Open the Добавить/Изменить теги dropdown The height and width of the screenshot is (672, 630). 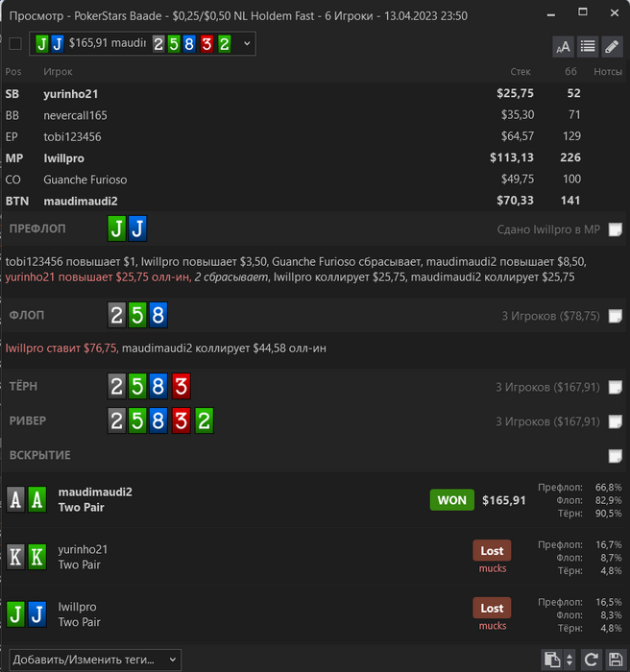95,660
